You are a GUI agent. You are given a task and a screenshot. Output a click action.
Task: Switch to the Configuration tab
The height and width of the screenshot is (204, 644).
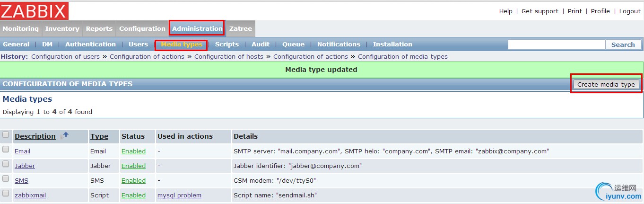point(142,28)
